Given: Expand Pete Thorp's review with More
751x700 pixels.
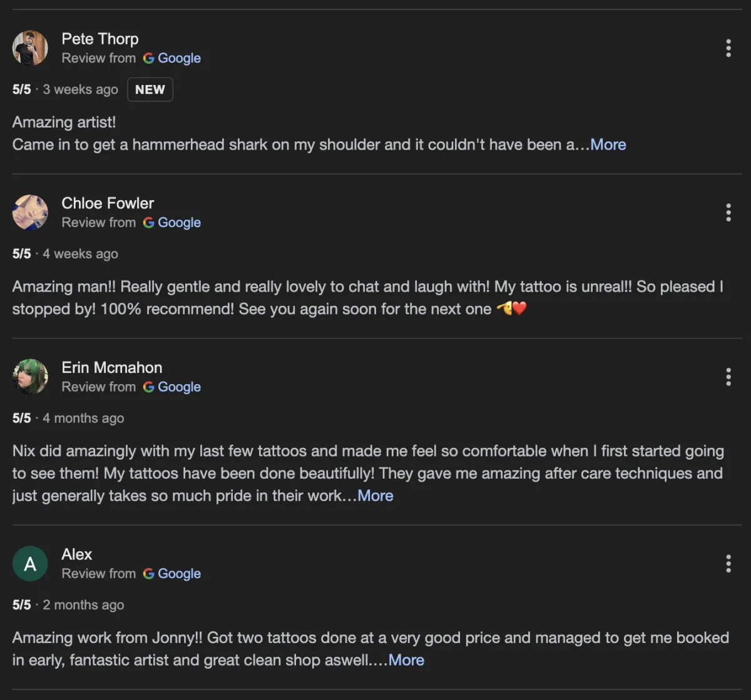Looking at the screenshot, I should click(x=608, y=145).
